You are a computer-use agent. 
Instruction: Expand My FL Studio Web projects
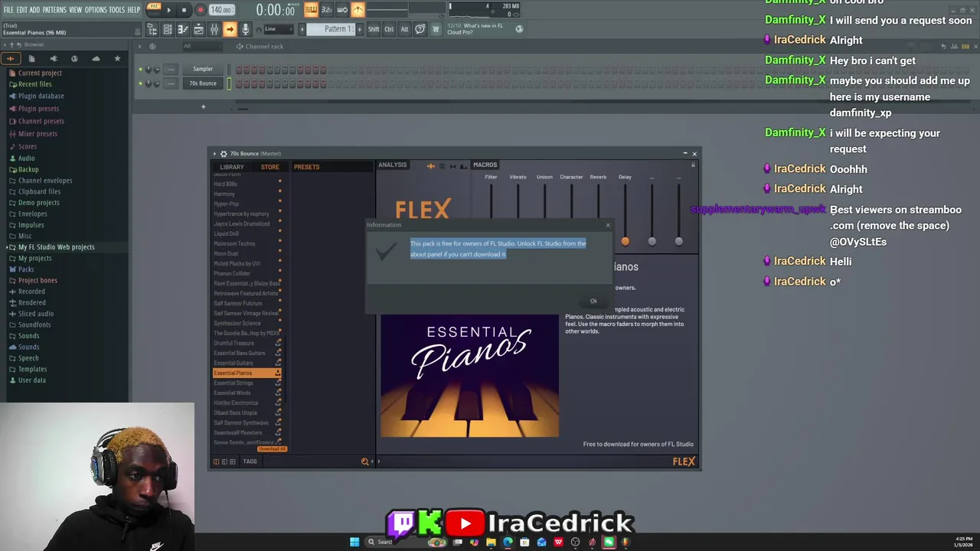point(56,246)
